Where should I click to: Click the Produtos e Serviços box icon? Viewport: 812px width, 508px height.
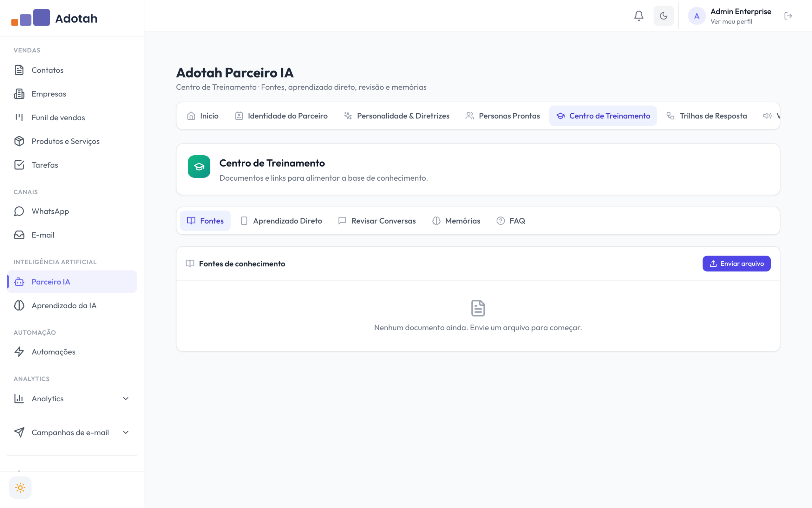coord(19,141)
